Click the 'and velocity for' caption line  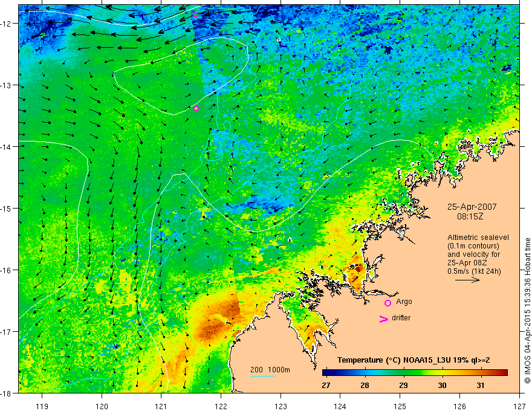tap(473, 254)
